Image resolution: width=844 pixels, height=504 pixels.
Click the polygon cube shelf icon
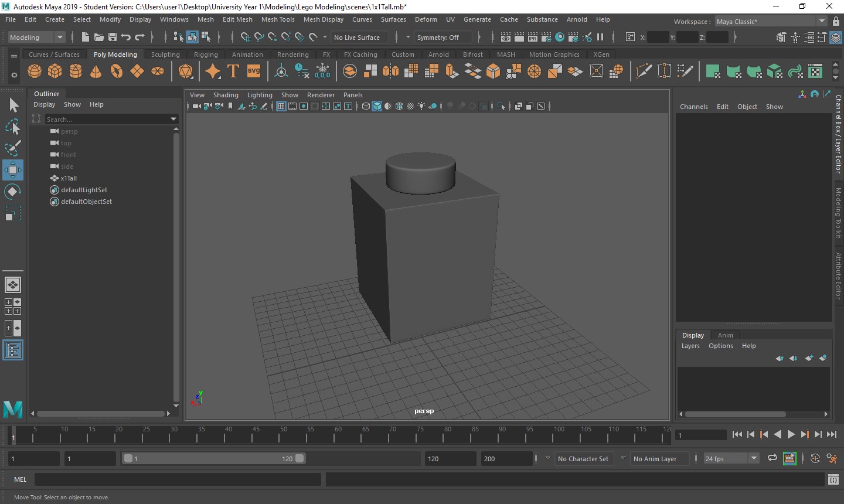coord(55,71)
